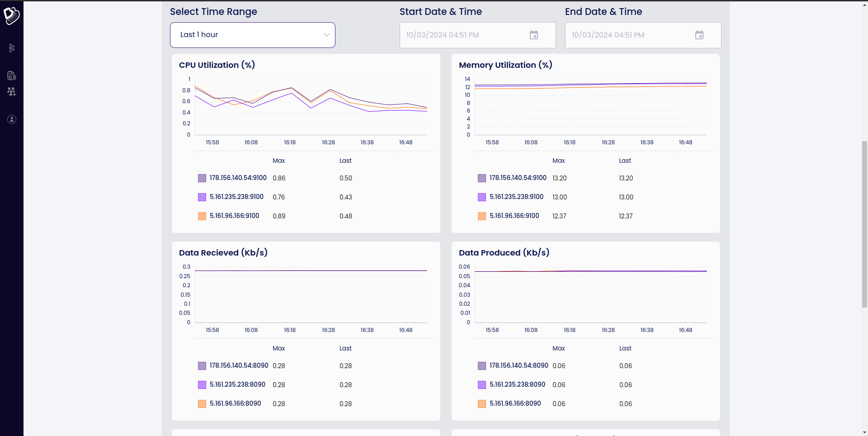The height and width of the screenshot is (436, 868).
Task: Click the Memory Last value 13.20
Action: pos(626,178)
